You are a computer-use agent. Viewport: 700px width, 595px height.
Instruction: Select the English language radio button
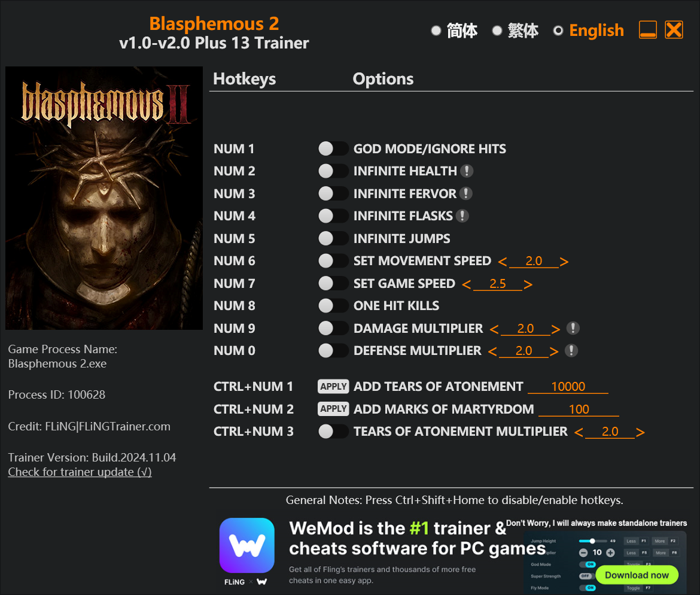point(558,31)
